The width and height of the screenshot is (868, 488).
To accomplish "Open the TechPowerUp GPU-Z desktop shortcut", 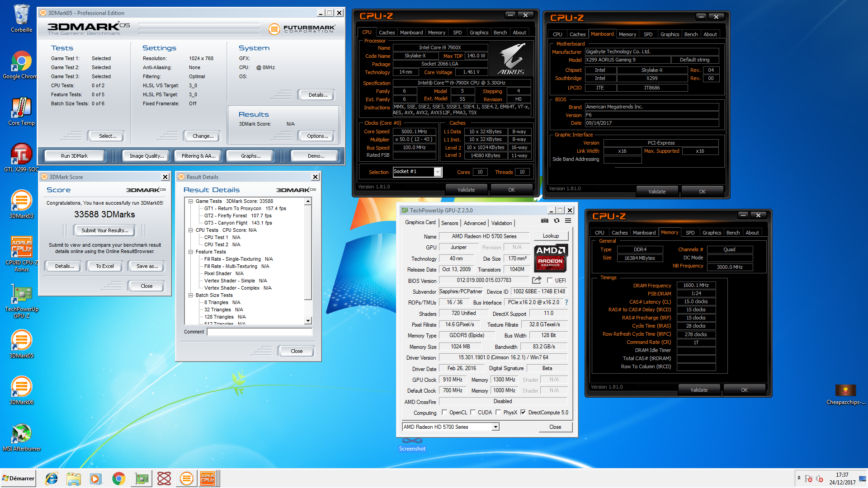I will 21,302.
